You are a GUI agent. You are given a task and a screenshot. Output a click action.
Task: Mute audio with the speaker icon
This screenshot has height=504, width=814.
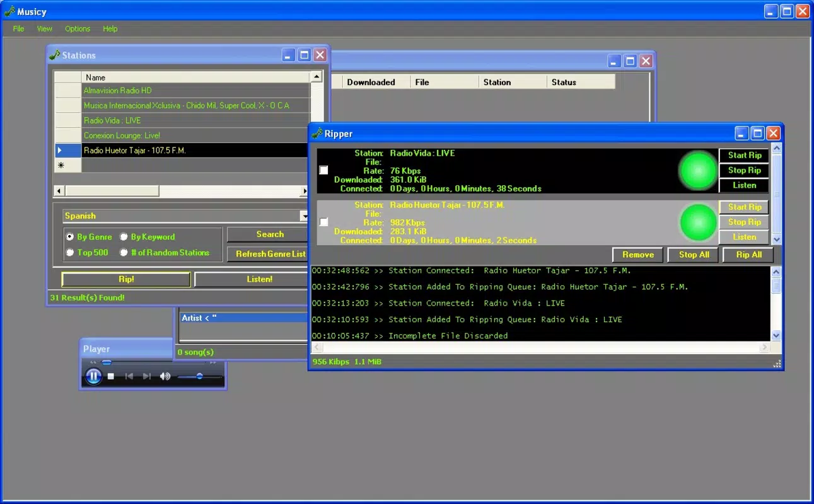pos(165,376)
